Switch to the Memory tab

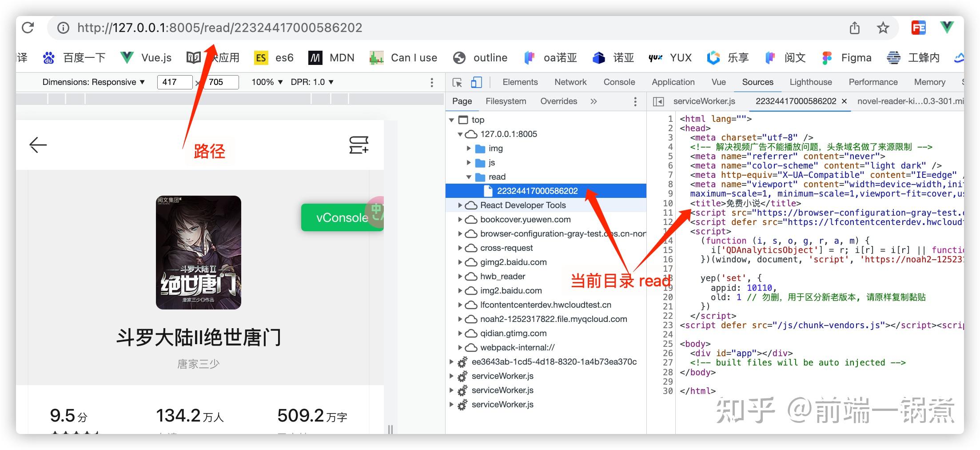coord(929,82)
